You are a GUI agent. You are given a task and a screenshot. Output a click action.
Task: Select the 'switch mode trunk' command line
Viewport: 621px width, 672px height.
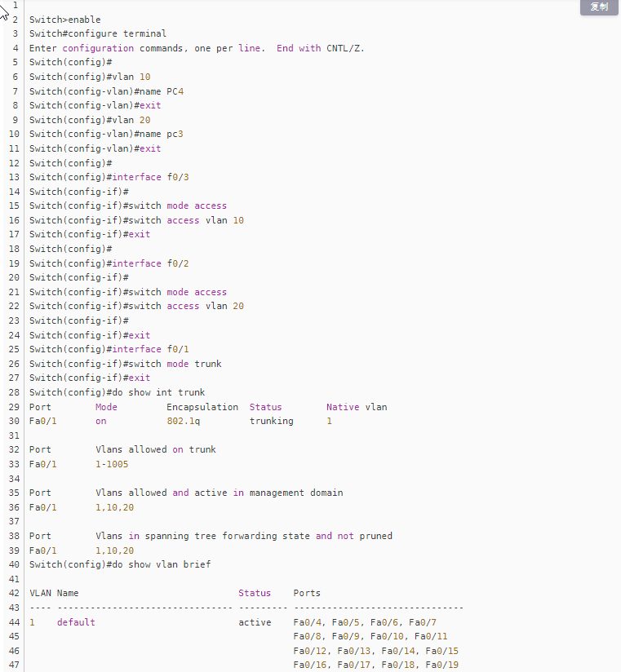[x=125, y=365]
